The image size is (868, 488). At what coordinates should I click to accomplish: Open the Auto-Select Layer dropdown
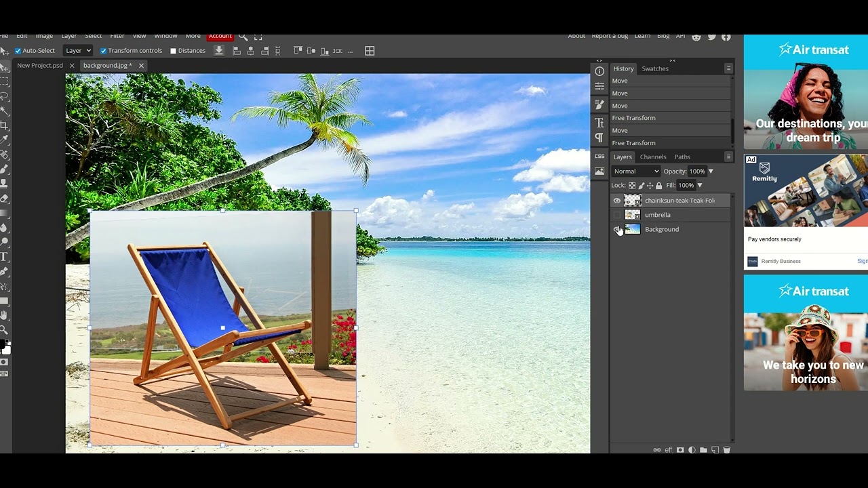pos(78,51)
